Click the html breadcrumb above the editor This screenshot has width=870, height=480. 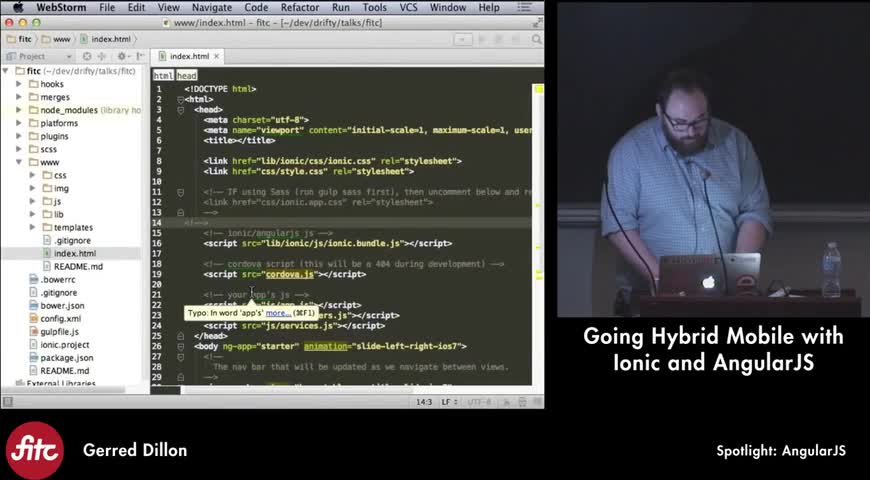pos(163,75)
